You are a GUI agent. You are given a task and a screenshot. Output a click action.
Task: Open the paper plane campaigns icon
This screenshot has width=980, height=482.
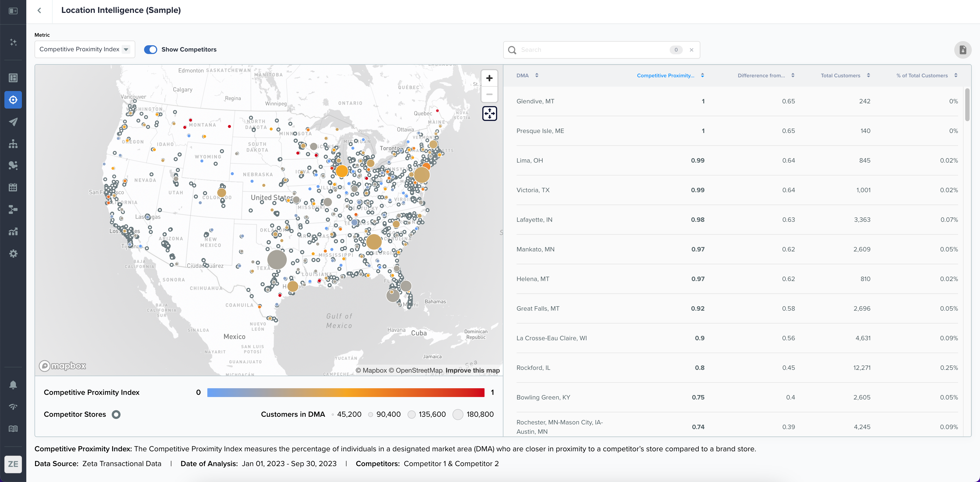(13, 122)
